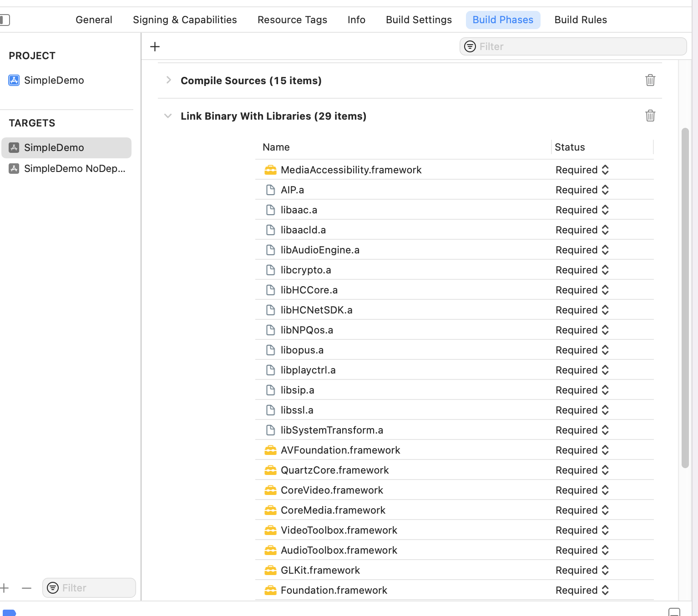
Task: Change Required status for libaacld.a
Action: click(582, 230)
